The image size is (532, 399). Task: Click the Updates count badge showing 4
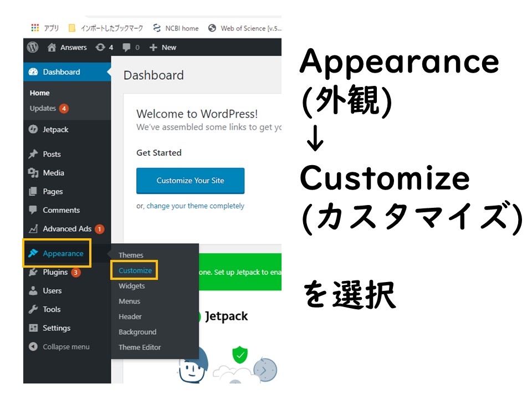coord(64,109)
